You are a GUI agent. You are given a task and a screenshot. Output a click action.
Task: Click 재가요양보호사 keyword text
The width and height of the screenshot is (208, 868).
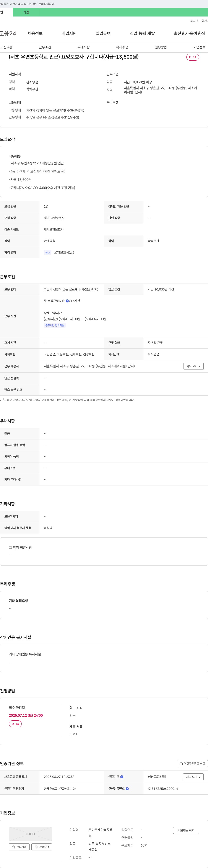pyautogui.click(x=54, y=229)
